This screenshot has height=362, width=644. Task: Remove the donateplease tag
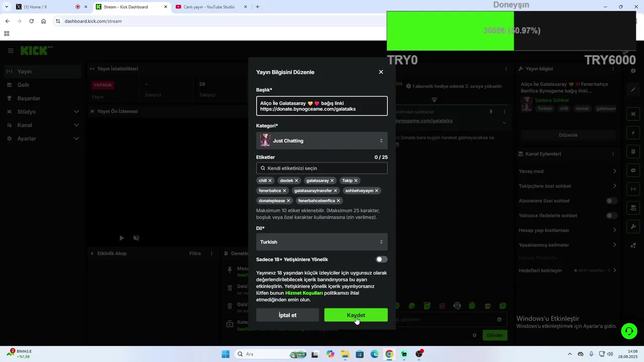[288, 201]
